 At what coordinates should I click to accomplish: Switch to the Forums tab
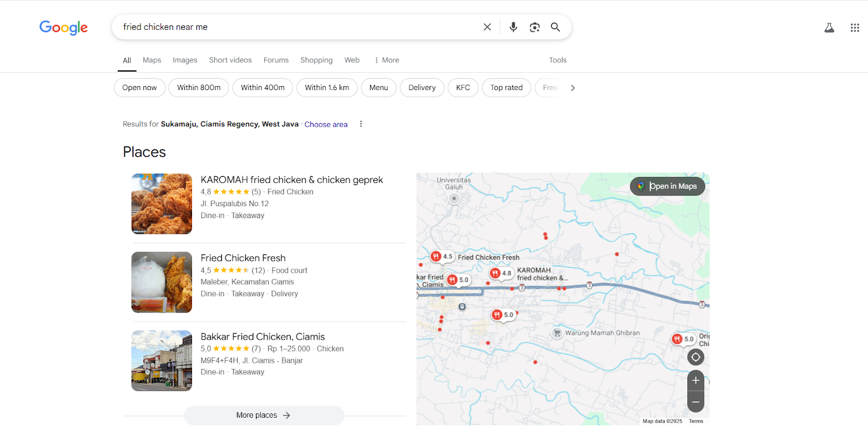pos(276,60)
